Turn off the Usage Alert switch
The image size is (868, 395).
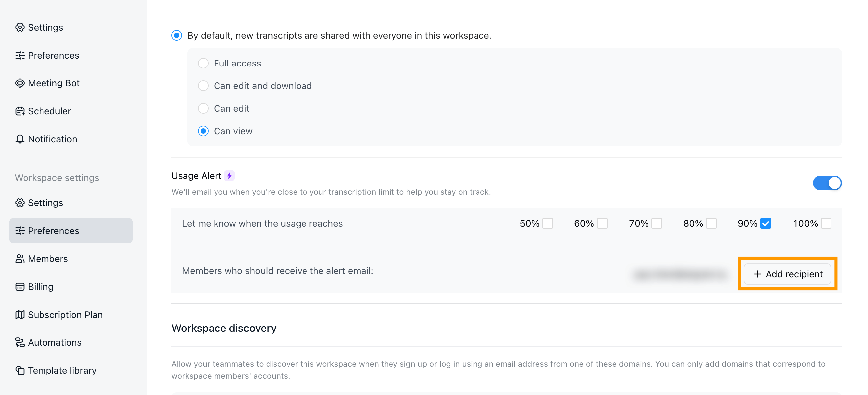click(x=827, y=183)
